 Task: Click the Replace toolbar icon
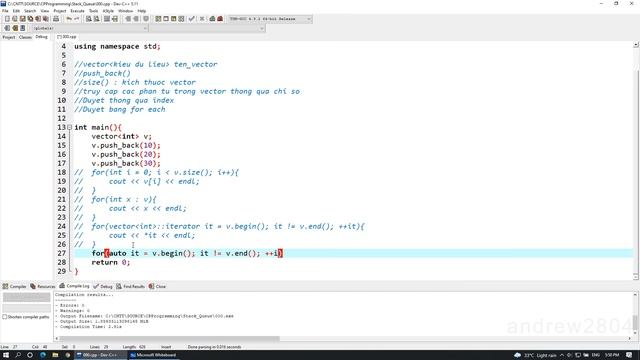(x=97, y=19)
